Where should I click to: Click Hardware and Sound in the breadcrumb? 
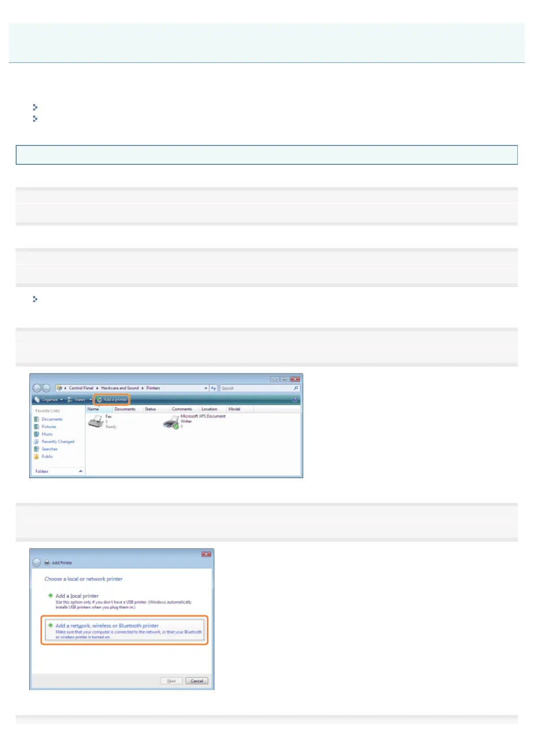click(x=120, y=388)
